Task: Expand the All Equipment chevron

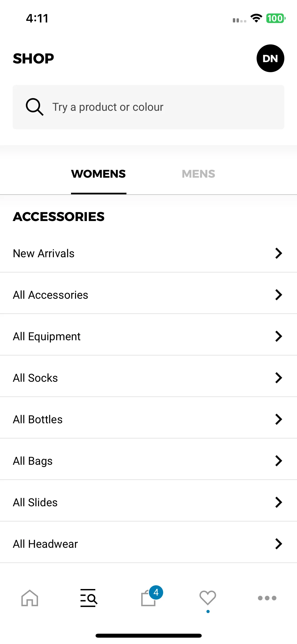Action: [x=279, y=336]
